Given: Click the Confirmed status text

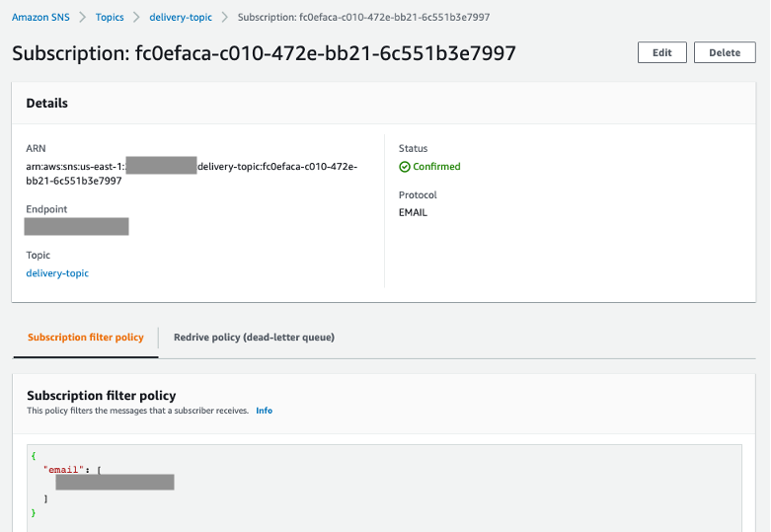Looking at the screenshot, I should 436,167.
